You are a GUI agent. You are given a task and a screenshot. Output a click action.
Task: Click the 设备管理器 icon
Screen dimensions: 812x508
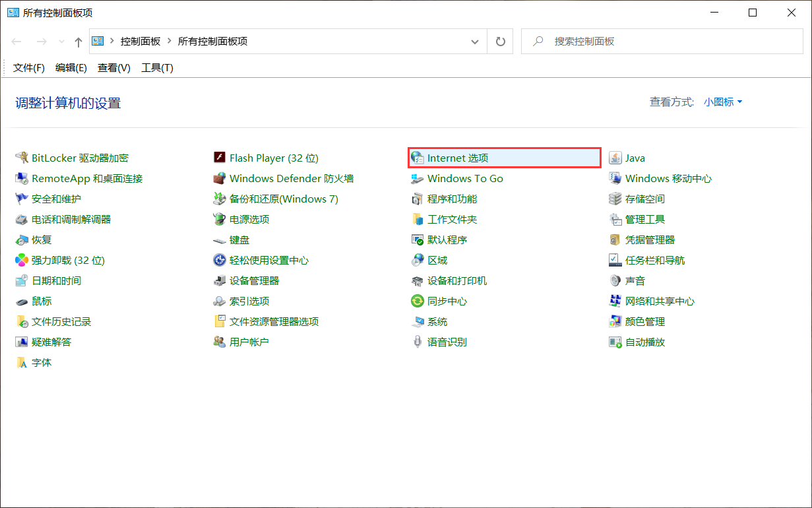click(x=220, y=280)
